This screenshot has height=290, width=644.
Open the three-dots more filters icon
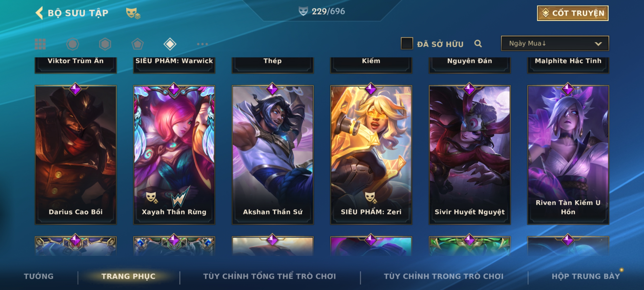tap(202, 44)
